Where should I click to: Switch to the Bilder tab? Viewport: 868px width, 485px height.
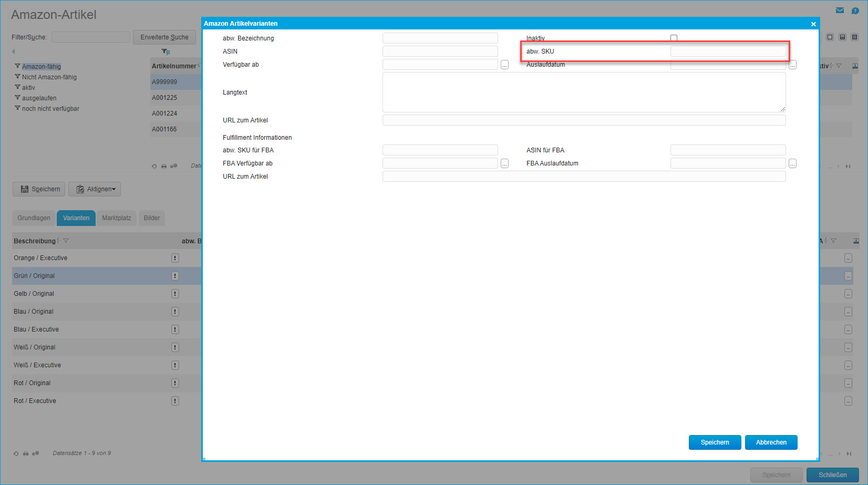click(152, 218)
